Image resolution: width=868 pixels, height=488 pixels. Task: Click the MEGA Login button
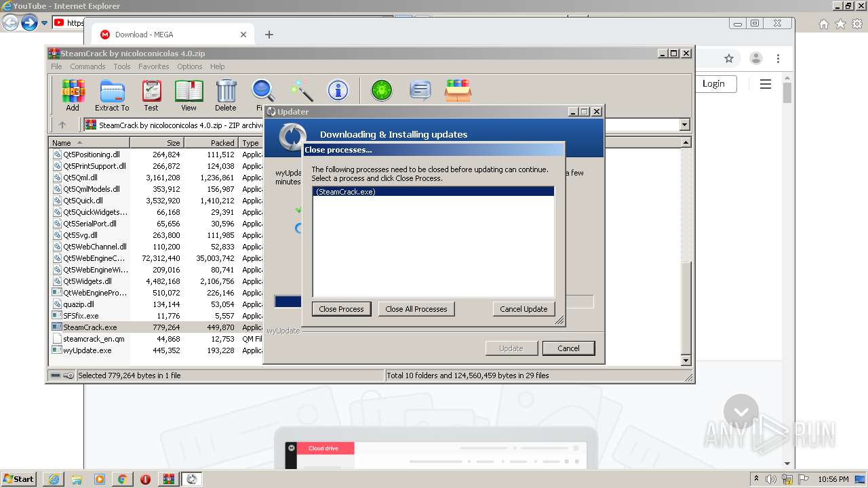tap(713, 83)
